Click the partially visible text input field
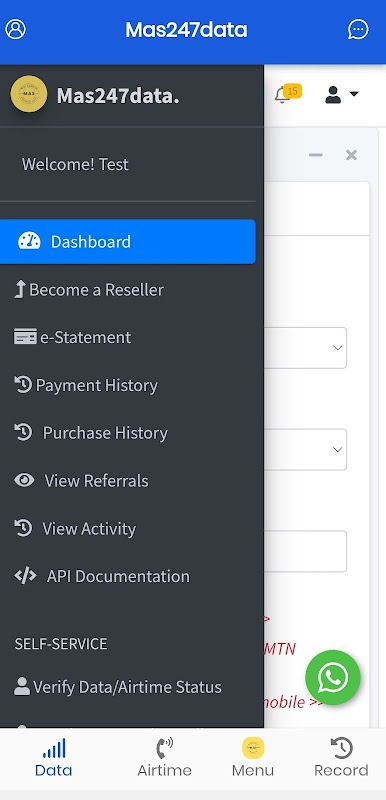The height and width of the screenshot is (800, 386). click(x=305, y=551)
